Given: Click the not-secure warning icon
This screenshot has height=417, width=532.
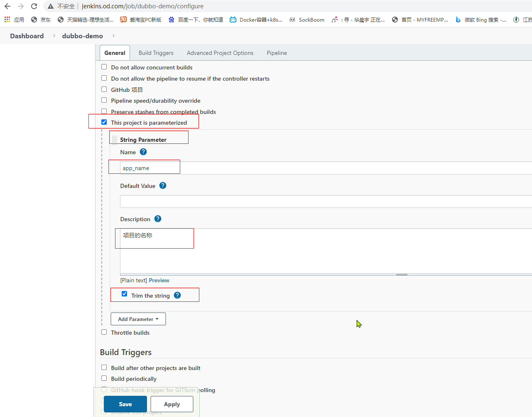Looking at the screenshot, I should (51, 6).
